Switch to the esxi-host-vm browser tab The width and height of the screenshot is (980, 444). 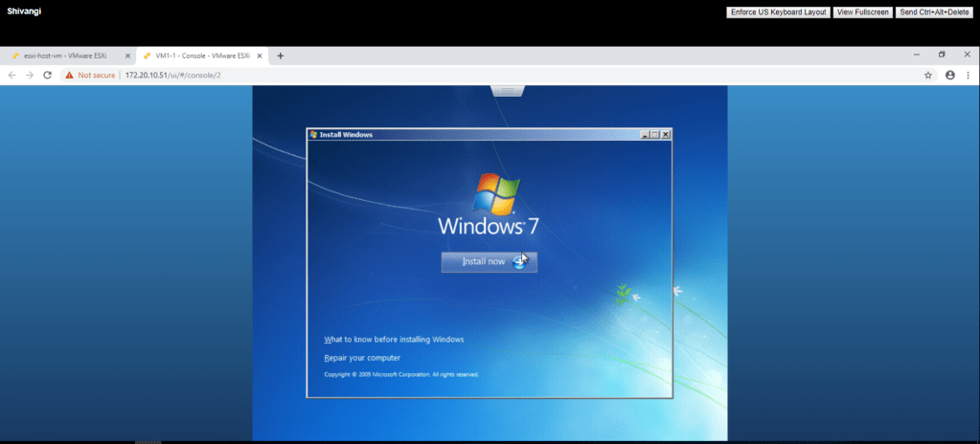63,55
